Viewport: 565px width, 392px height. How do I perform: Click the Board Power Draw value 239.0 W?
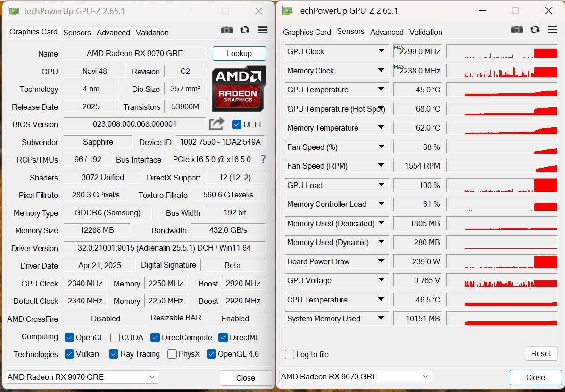(418, 261)
